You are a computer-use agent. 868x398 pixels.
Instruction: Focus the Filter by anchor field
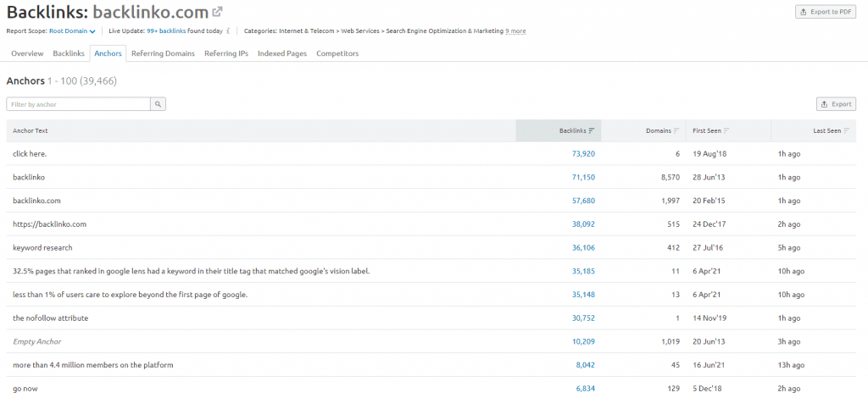79,104
